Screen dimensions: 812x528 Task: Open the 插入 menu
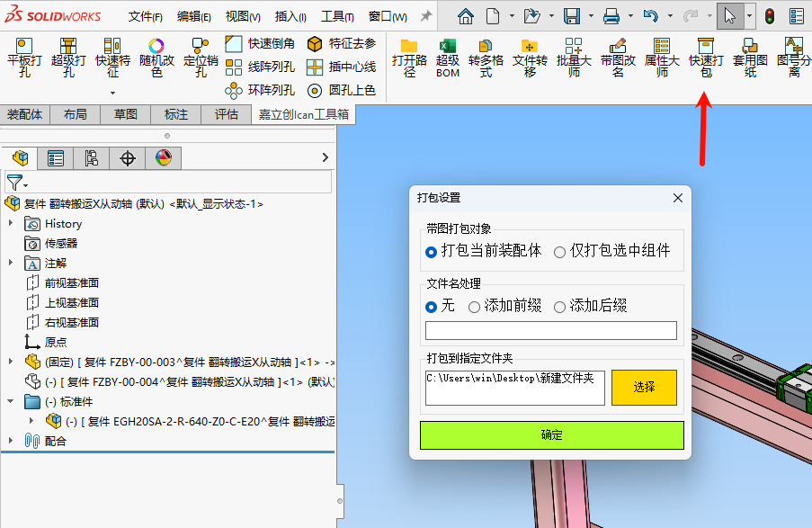(x=290, y=16)
